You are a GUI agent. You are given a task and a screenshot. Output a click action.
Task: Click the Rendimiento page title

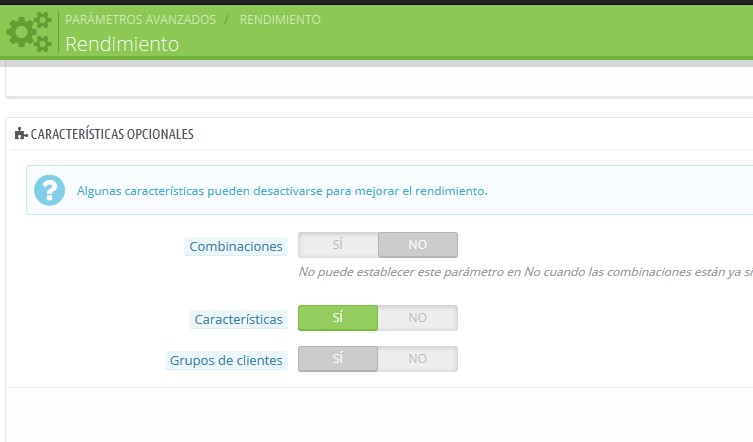click(122, 44)
